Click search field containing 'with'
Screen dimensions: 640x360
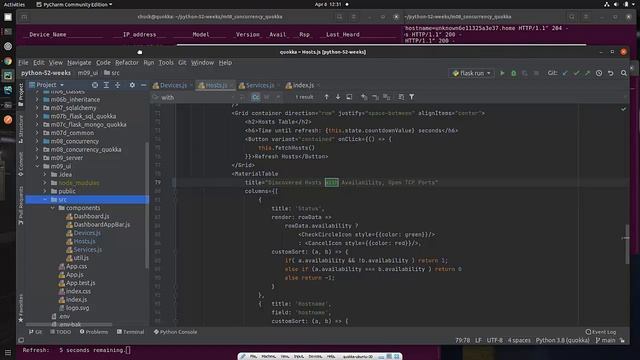point(196,97)
